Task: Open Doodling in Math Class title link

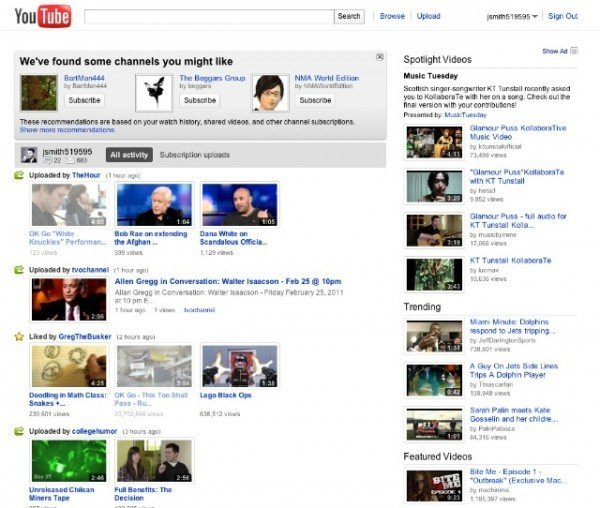Action: [68, 399]
